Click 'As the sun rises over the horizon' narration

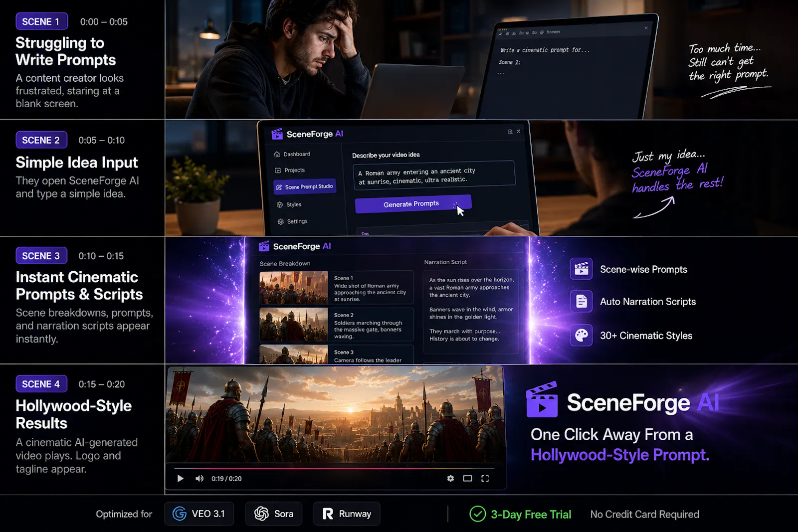(471, 288)
